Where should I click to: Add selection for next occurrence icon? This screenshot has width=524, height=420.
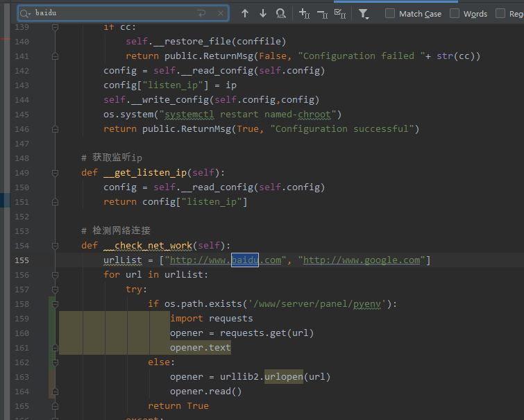pyautogui.click(x=303, y=13)
